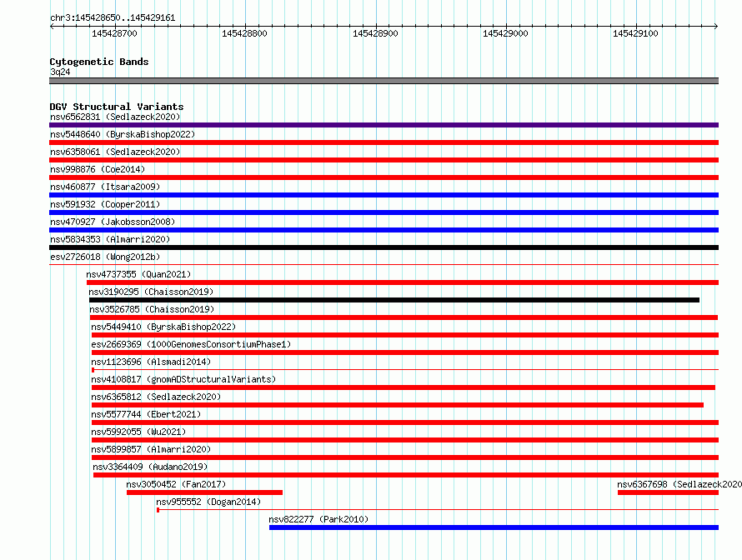Open the nsv591932 (Cooper2011) label
Viewport: 742px width, 560px height.
[105, 204]
